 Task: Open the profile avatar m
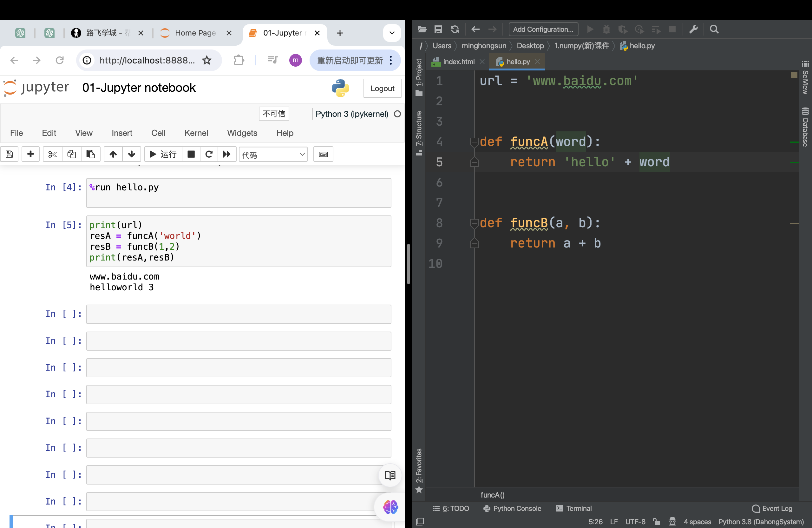coord(295,60)
